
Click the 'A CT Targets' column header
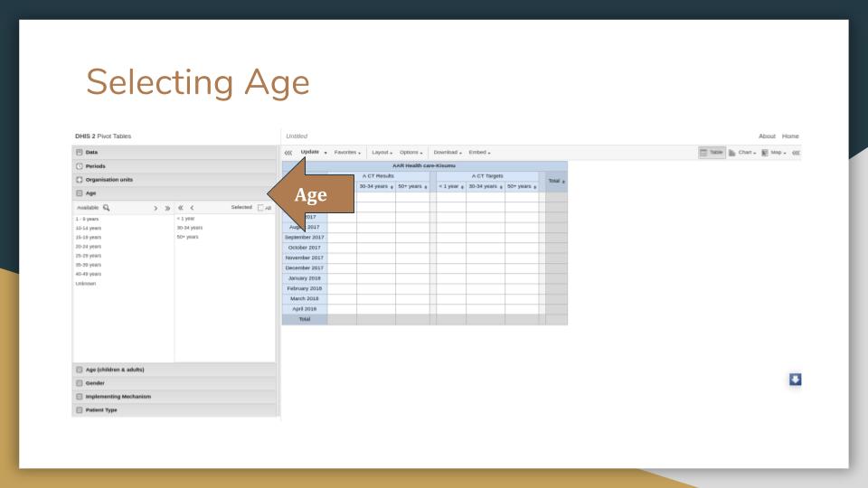(487, 176)
